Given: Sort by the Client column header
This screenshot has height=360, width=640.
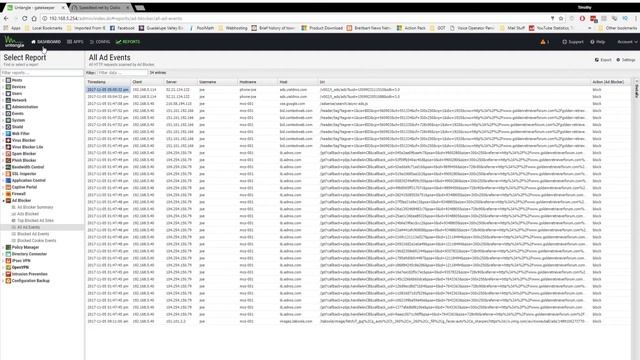Looking at the screenshot, I should coord(147,82).
